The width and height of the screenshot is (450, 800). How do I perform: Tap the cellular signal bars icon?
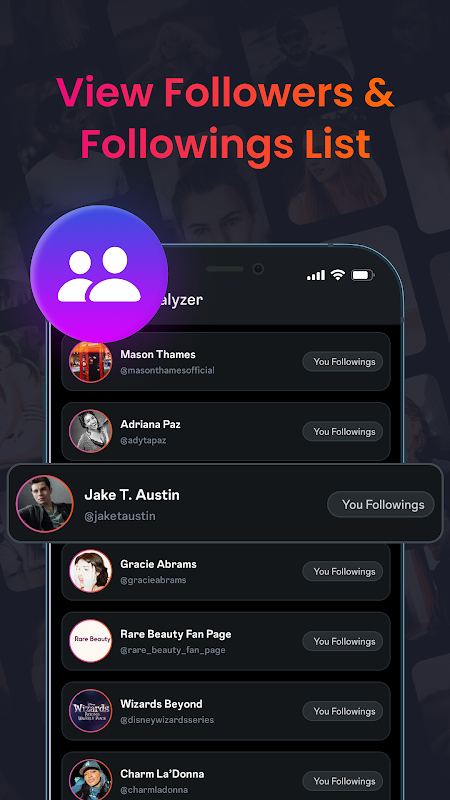(316, 276)
